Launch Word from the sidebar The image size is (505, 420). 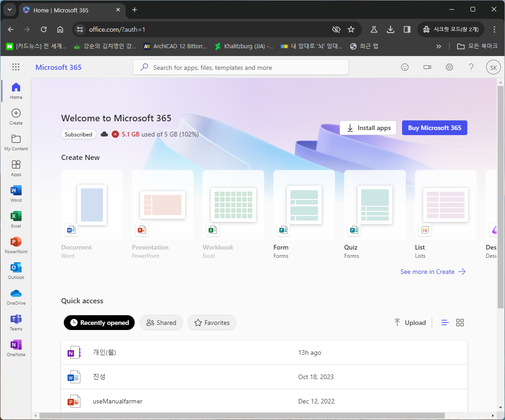(x=16, y=194)
